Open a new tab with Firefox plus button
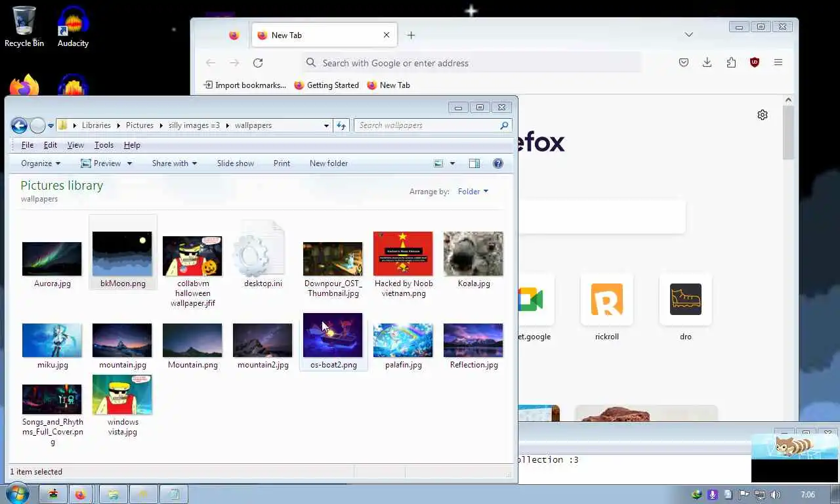Screen dimensions: 840x504 point(411,35)
